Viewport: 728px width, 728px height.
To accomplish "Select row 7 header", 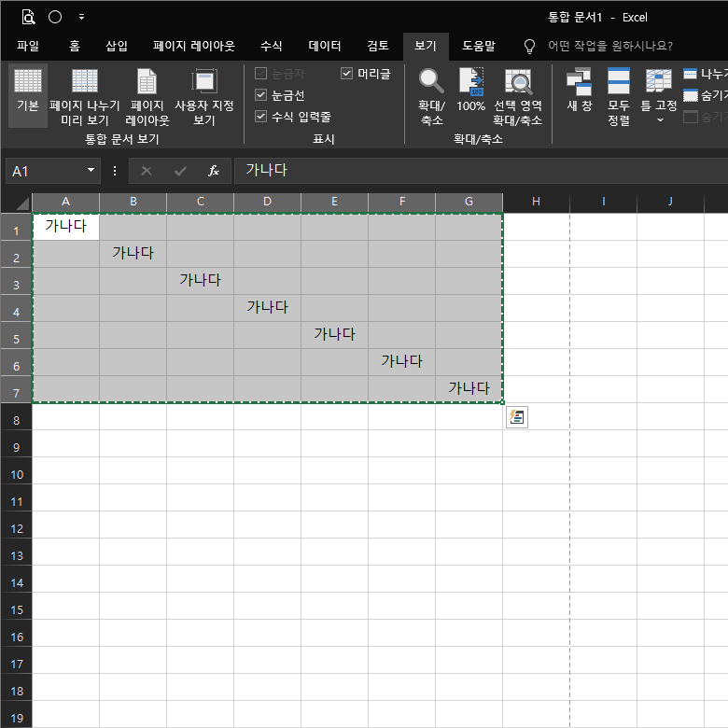I will (x=16, y=389).
